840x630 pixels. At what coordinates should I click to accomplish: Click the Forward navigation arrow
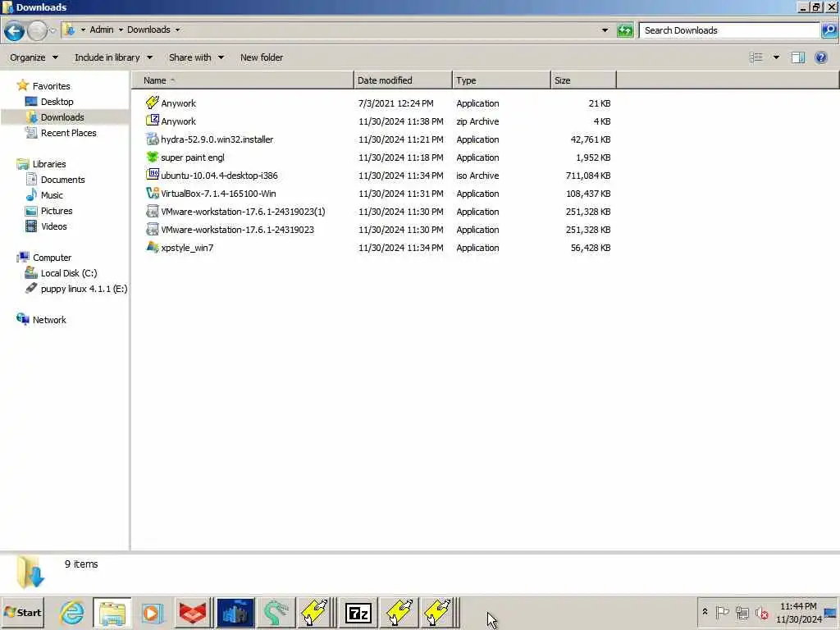[37, 30]
